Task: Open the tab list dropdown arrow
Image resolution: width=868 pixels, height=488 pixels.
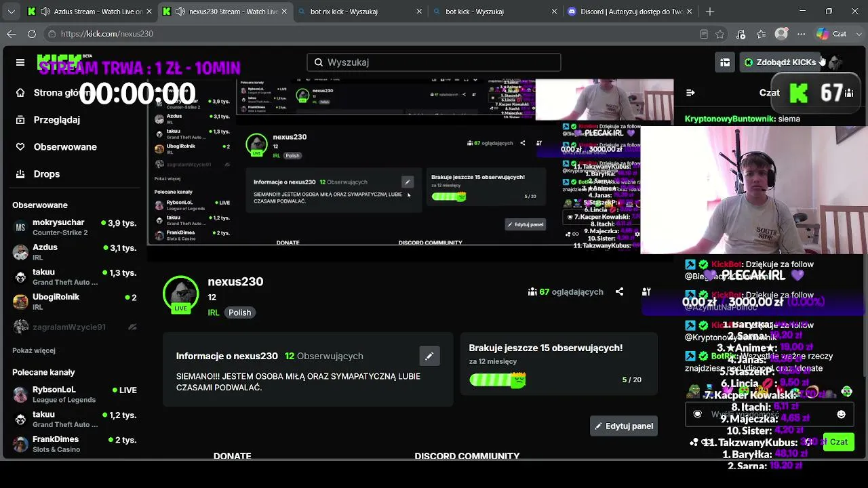Action: (11, 12)
